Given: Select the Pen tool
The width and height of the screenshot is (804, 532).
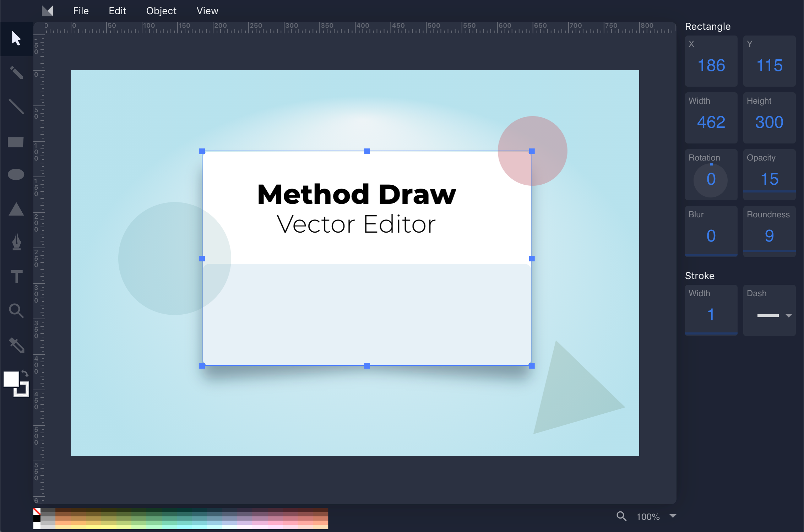Looking at the screenshot, I should tap(16, 241).
